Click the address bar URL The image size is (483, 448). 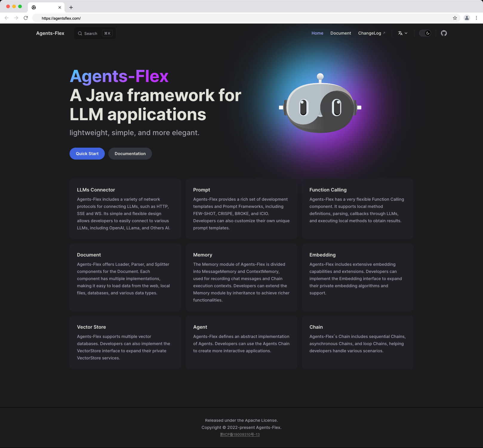click(61, 18)
